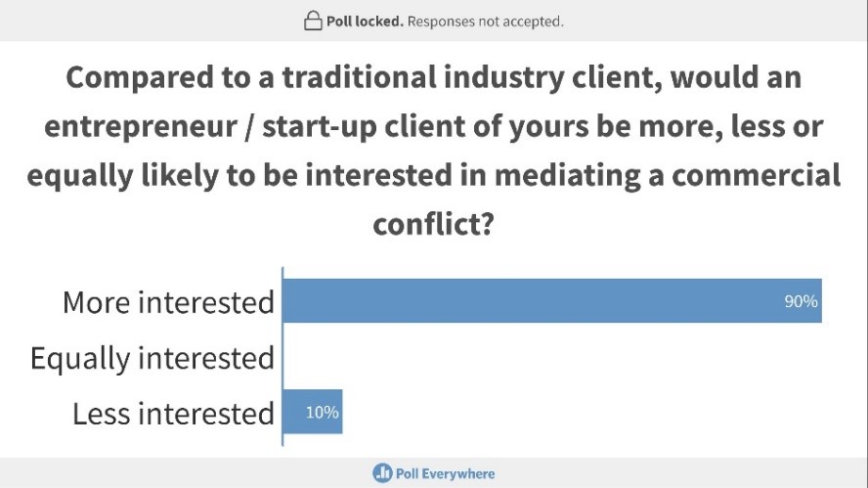Click the "Less interested" answer label

point(173,414)
